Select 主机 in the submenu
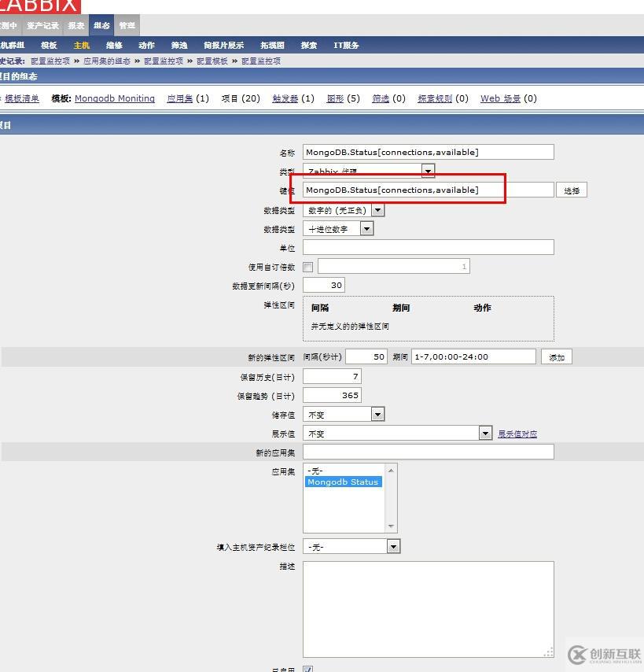This screenshot has width=644, height=672. 81,46
